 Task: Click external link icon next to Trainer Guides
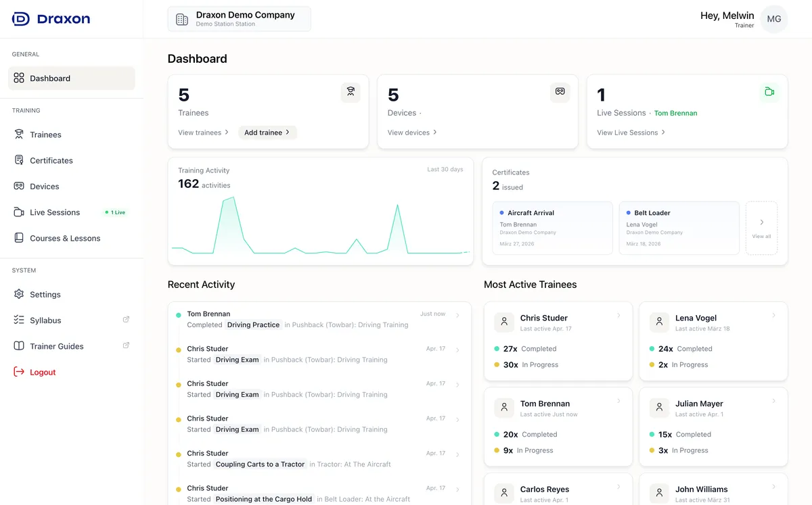[126, 345]
